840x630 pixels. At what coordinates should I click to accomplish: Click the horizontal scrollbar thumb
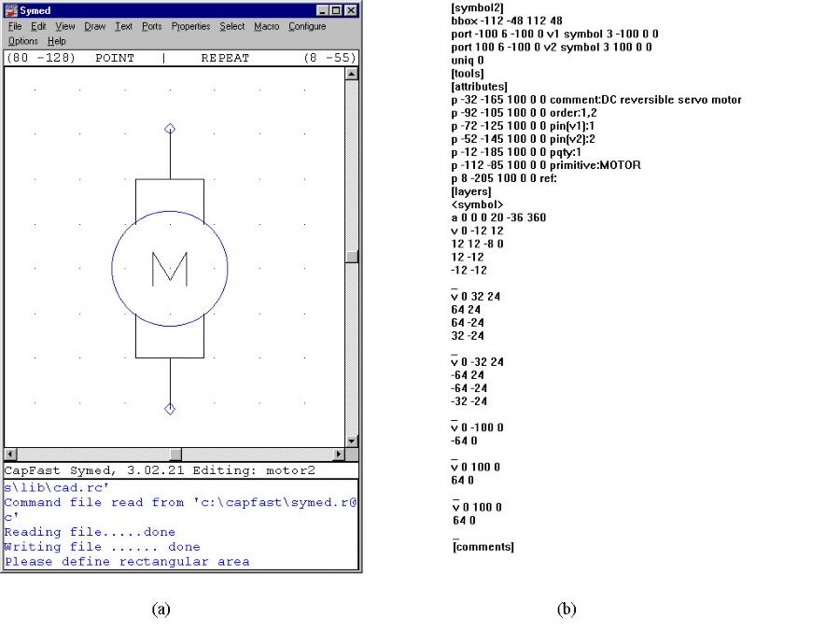[174, 454]
